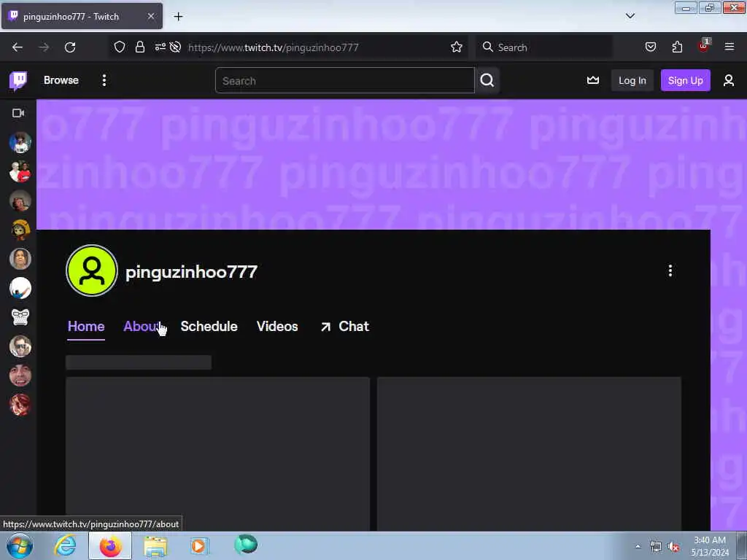Open the Windows Start orb

click(20, 545)
